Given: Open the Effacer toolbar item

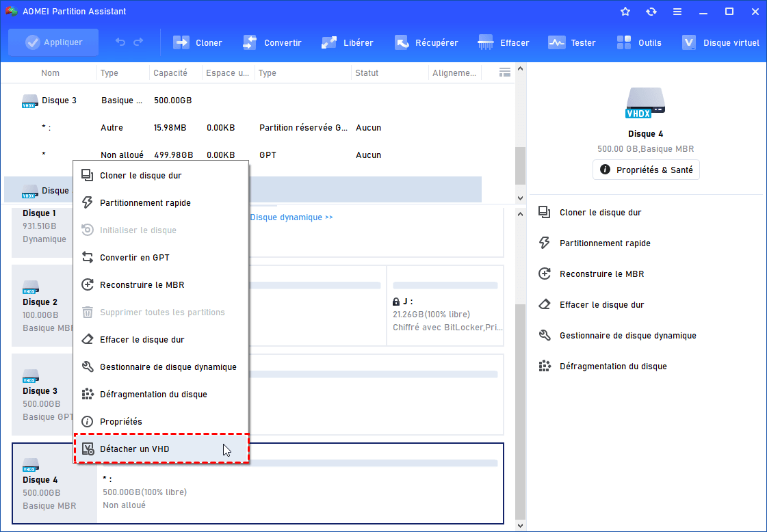Looking at the screenshot, I should tap(504, 43).
